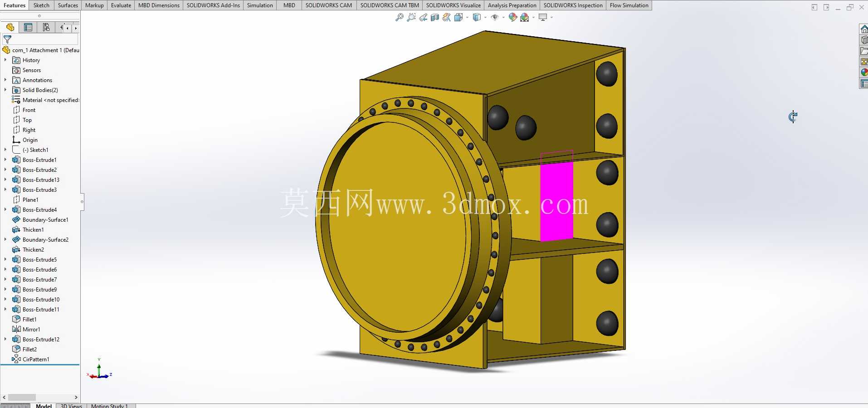Click the feature tree filter funnel icon

coord(7,39)
